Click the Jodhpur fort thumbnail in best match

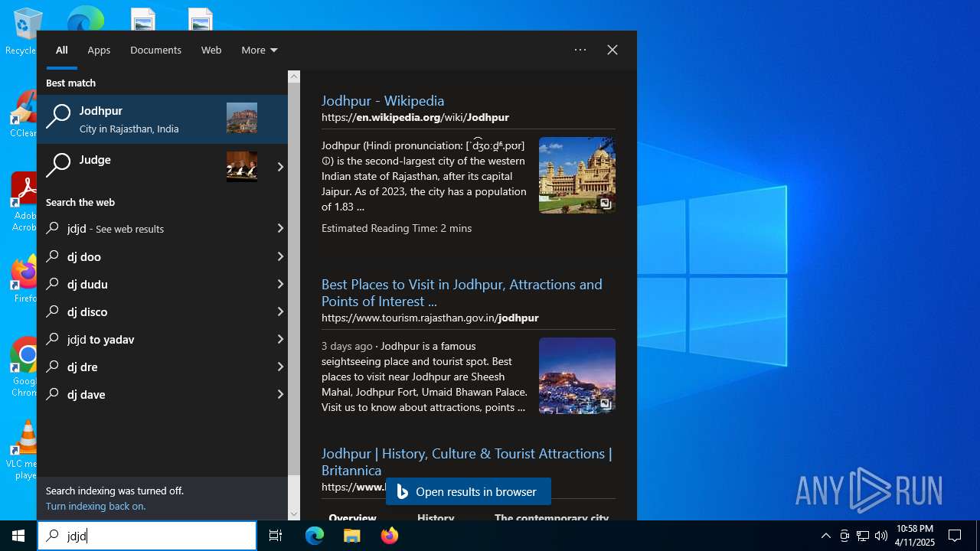coord(242,119)
